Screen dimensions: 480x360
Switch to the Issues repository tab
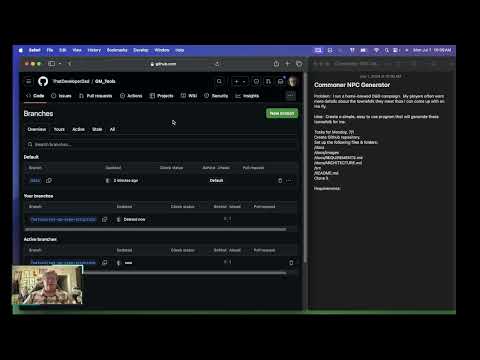coord(61,96)
